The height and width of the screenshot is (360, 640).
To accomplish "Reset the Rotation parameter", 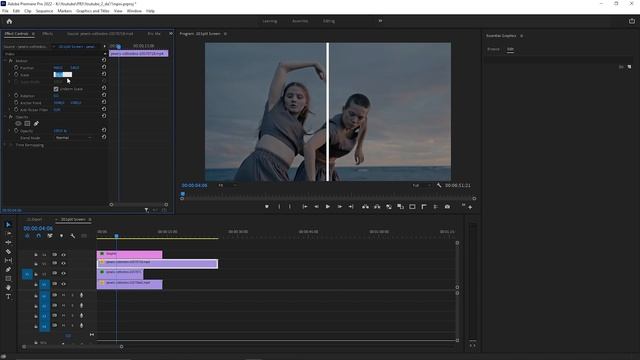I will (x=104, y=96).
